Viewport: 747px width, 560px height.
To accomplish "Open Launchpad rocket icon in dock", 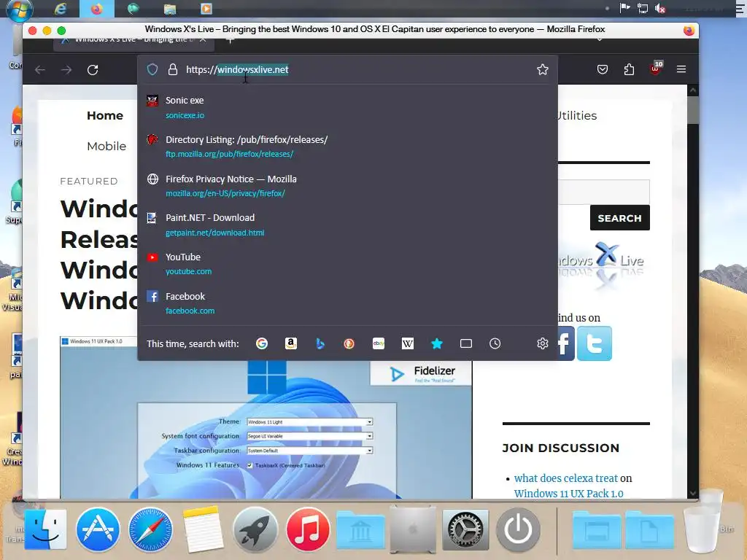I will (255, 529).
